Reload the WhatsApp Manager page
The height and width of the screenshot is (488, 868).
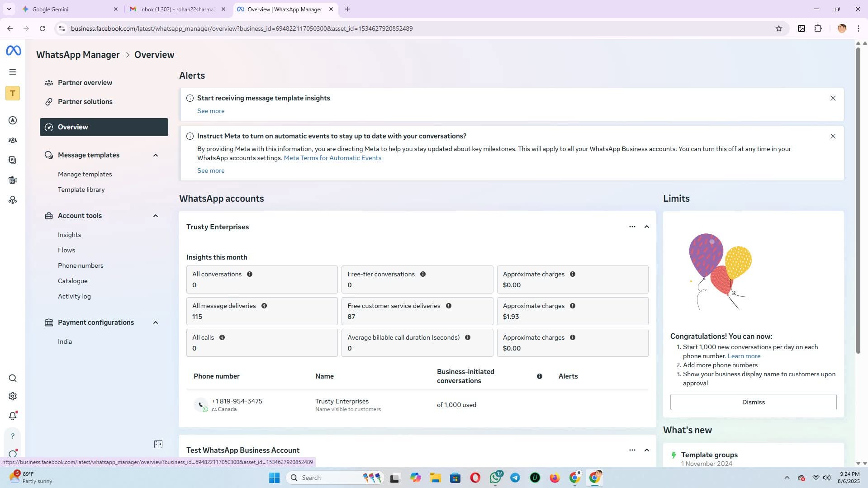coord(43,28)
